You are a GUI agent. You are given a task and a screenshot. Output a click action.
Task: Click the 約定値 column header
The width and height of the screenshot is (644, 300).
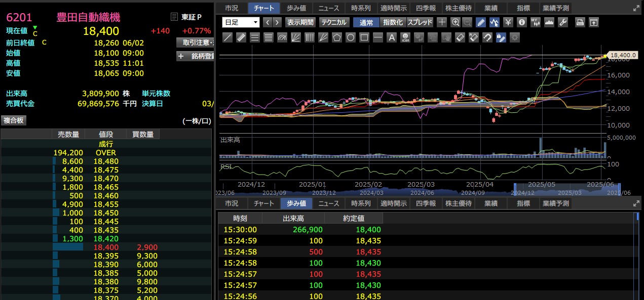353,218
